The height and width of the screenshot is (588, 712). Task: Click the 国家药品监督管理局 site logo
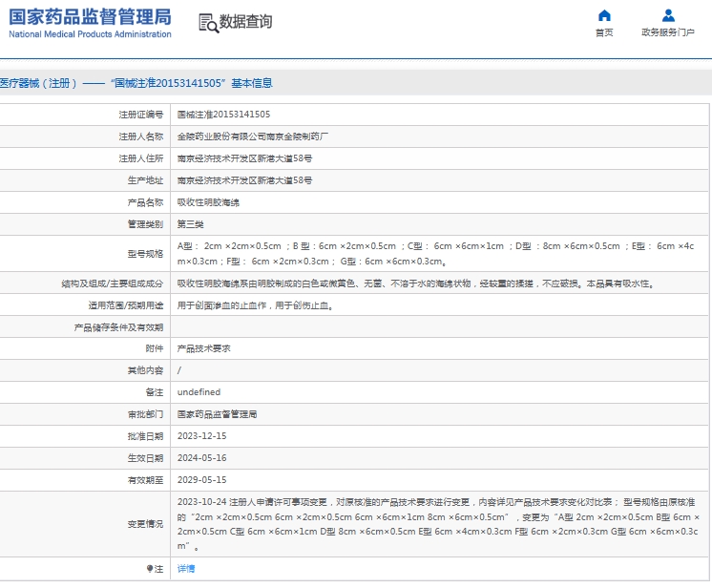[x=90, y=23]
